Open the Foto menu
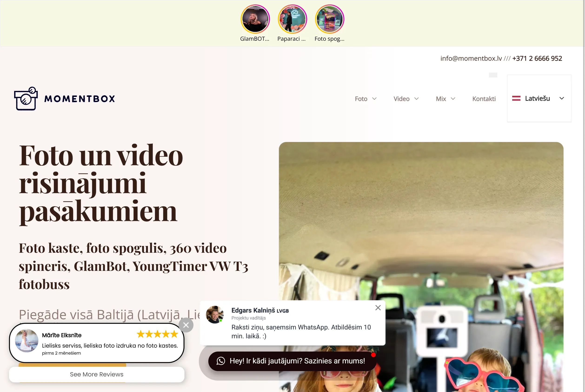Image resolution: width=585 pixels, height=392 pixels. 361,99
